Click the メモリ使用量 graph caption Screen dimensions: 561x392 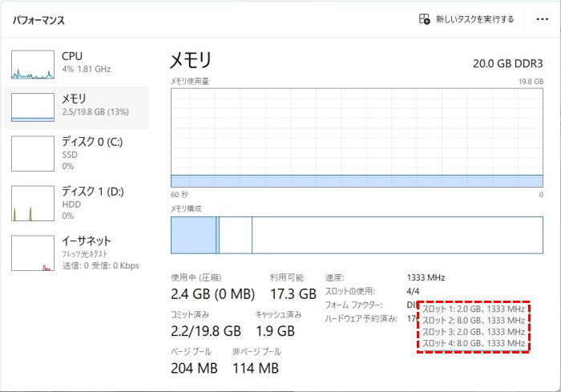click(x=190, y=82)
